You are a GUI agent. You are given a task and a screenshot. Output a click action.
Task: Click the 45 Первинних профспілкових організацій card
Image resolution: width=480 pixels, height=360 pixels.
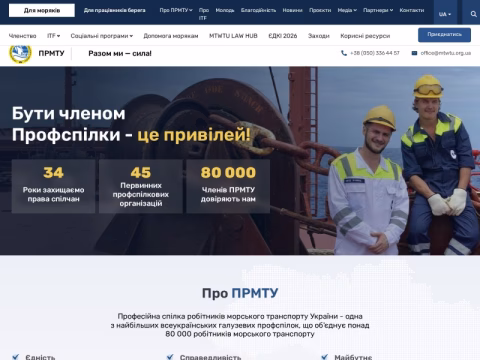[141, 186]
